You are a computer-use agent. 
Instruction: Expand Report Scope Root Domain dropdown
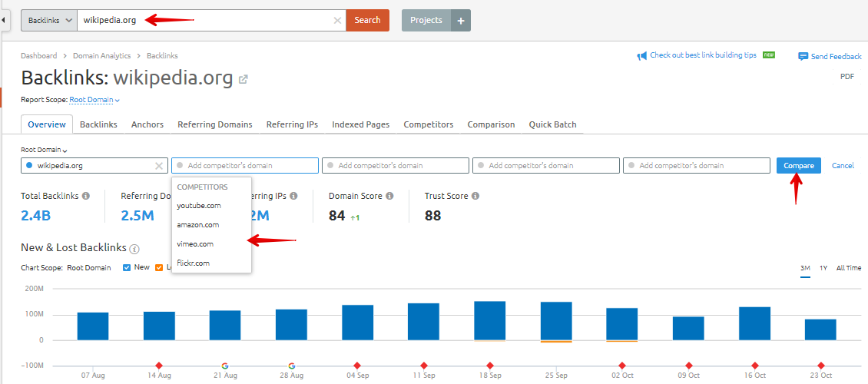pyautogui.click(x=94, y=100)
